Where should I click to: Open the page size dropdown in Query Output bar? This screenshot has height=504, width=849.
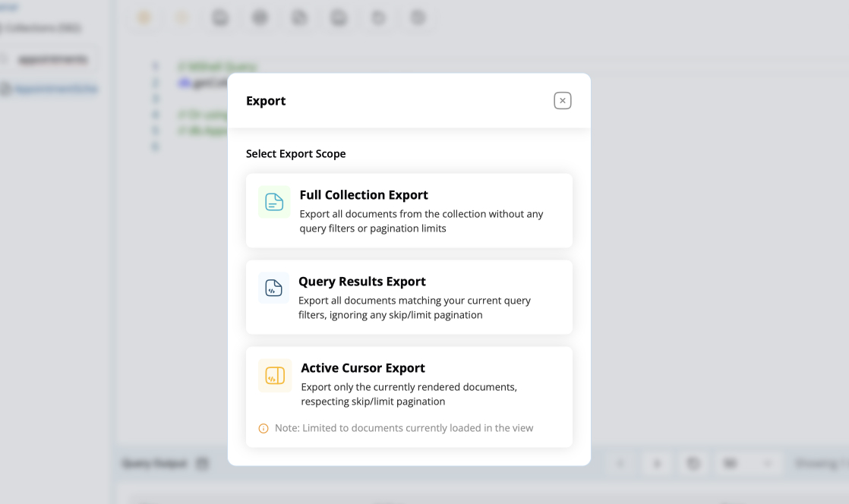point(746,463)
